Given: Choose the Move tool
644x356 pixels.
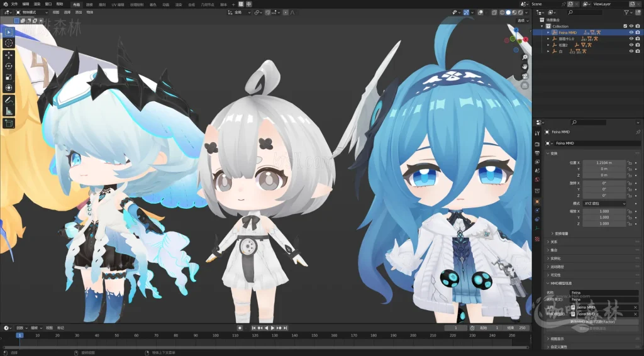Looking at the screenshot, I should tap(9, 55).
